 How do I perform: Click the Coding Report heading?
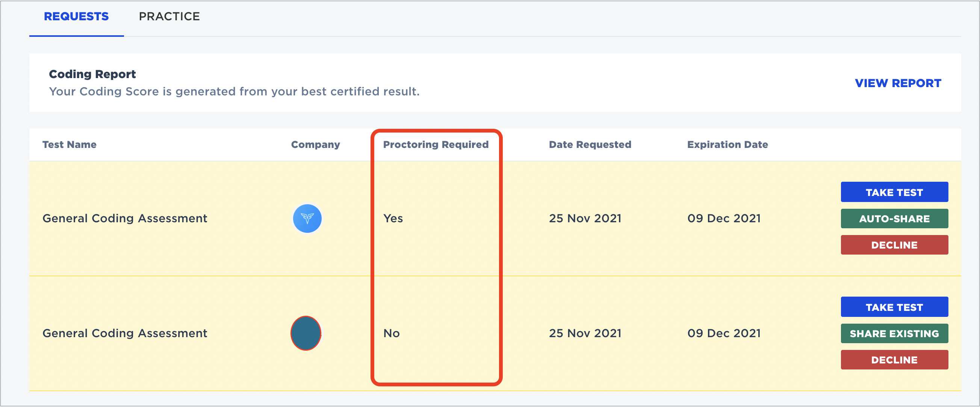(x=92, y=74)
